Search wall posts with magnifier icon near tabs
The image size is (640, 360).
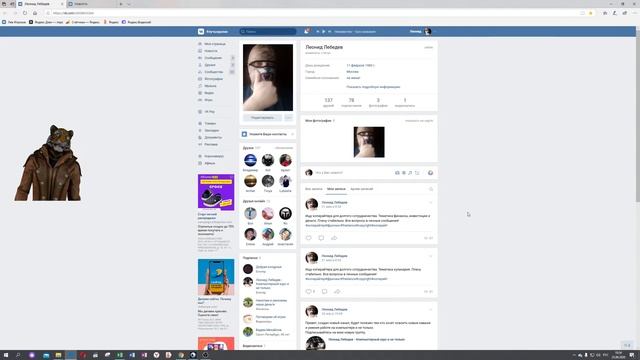[431, 189]
